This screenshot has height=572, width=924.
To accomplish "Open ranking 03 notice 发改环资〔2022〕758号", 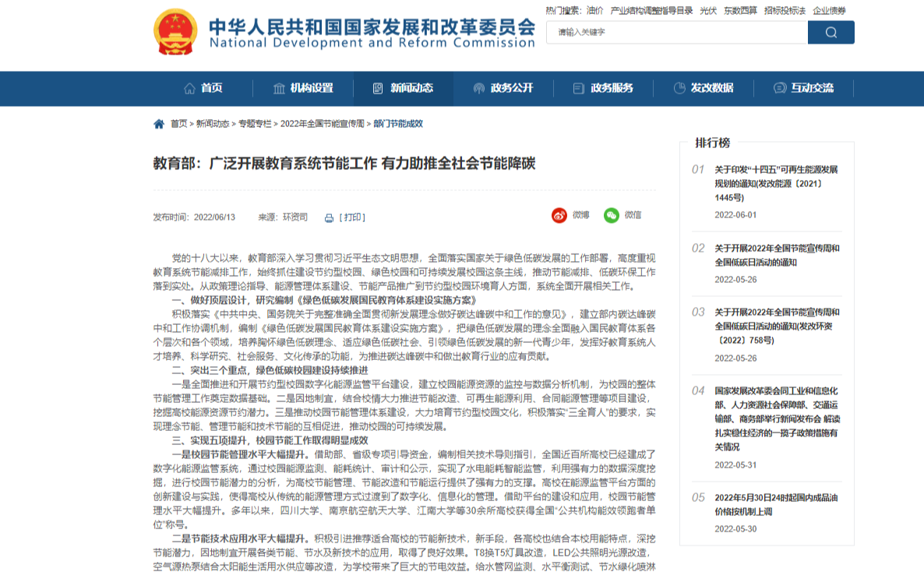I will [778, 326].
